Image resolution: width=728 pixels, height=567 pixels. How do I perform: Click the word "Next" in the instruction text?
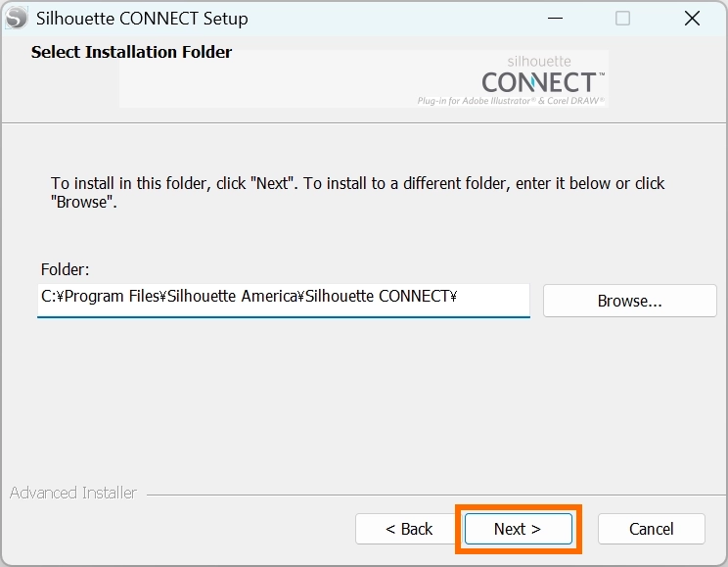272,183
